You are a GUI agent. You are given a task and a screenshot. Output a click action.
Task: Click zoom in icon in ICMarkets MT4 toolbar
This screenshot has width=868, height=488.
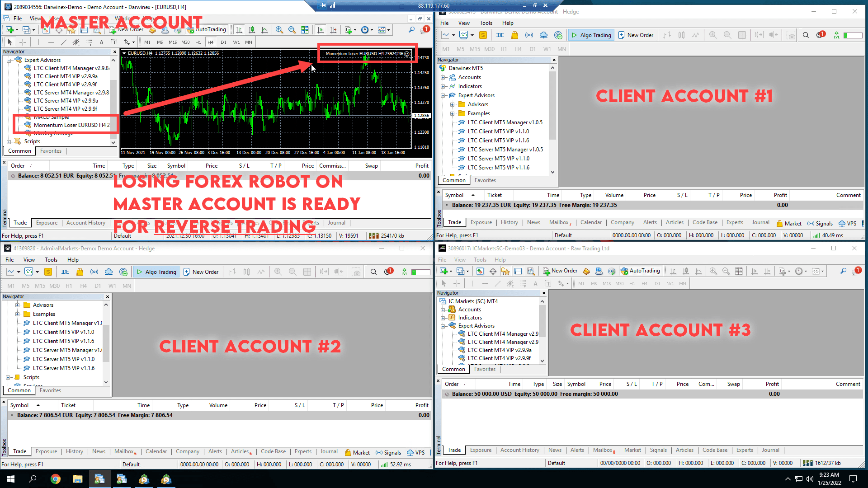(x=713, y=271)
